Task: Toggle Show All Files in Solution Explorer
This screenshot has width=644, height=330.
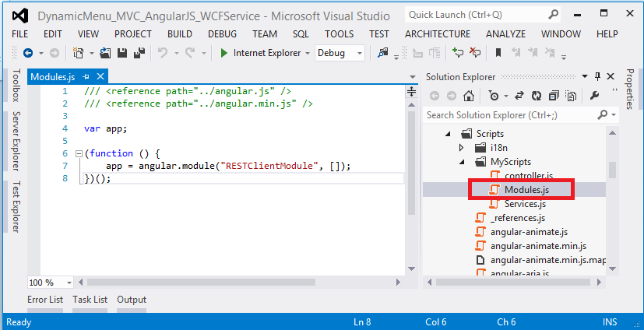Action: point(571,96)
